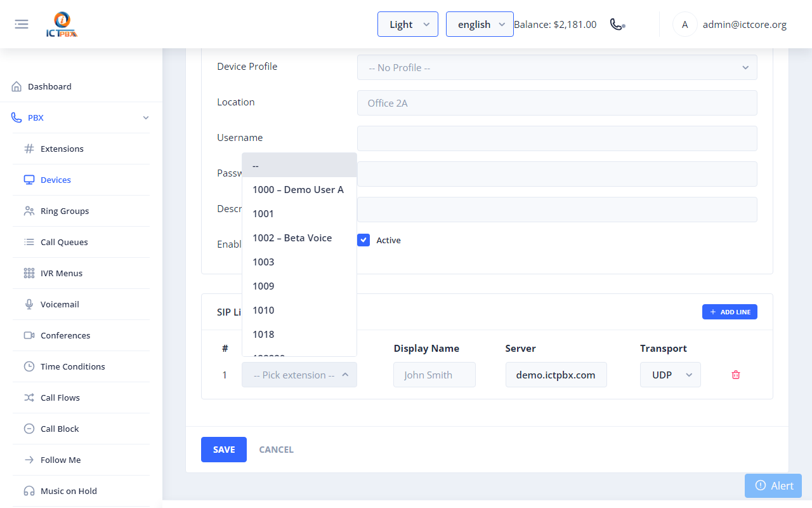The width and height of the screenshot is (812, 508).
Task: Choose extension 1003 from list
Action: (299, 262)
